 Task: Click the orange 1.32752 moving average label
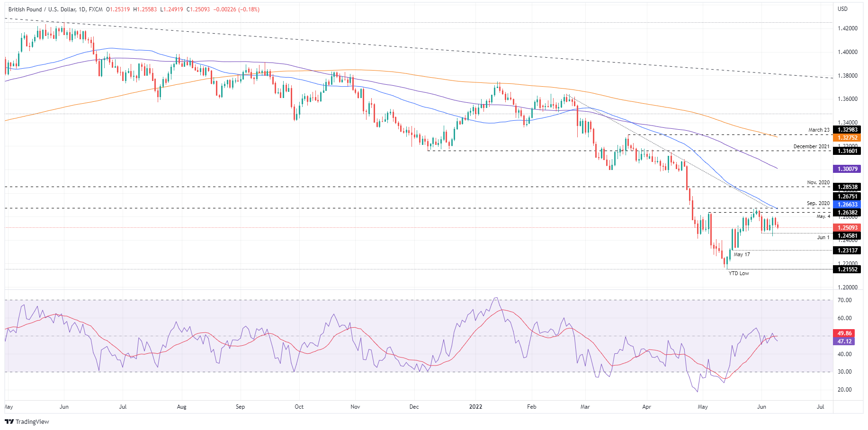click(848, 138)
